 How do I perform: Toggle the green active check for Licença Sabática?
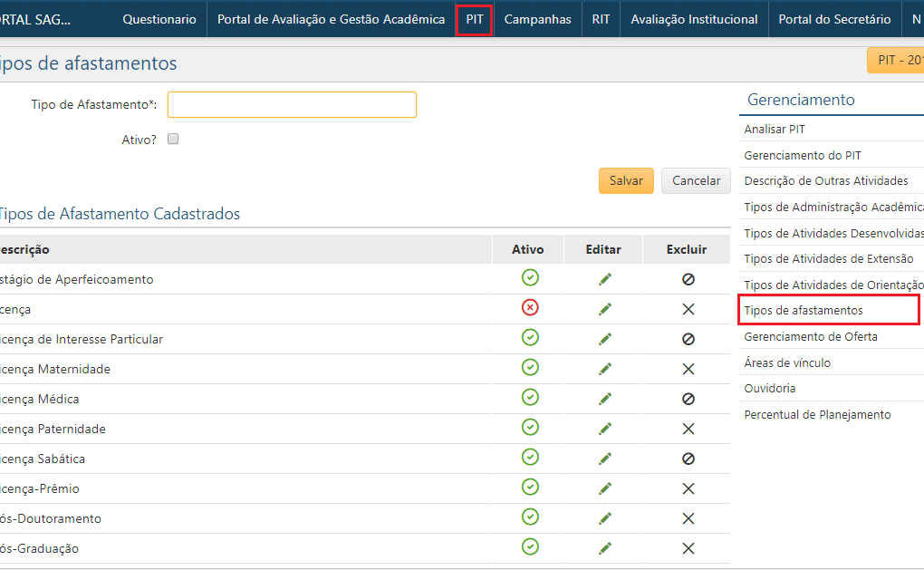click(x=530, y=458)
